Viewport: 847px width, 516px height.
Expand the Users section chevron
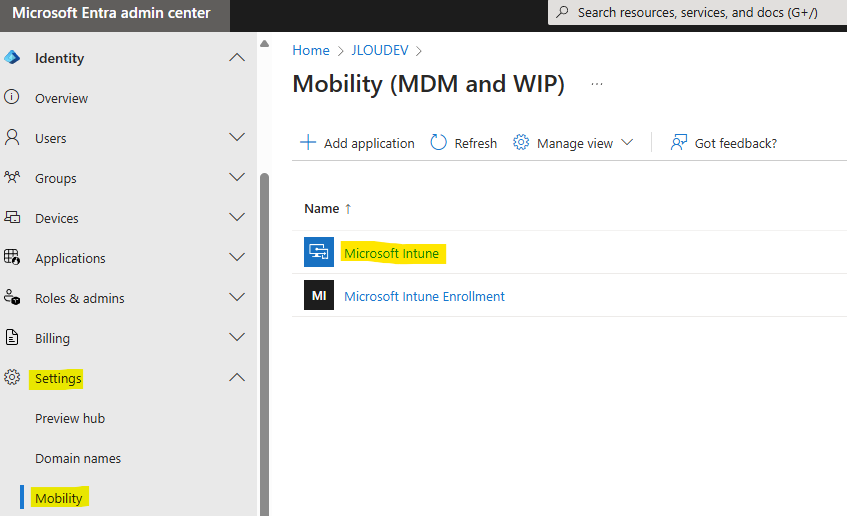coord(237,137)
